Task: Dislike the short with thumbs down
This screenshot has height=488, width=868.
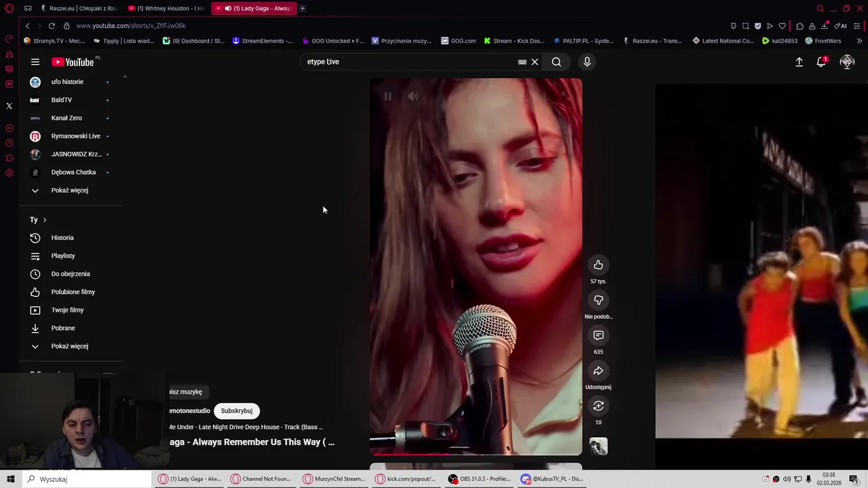Action: [598, 300]
